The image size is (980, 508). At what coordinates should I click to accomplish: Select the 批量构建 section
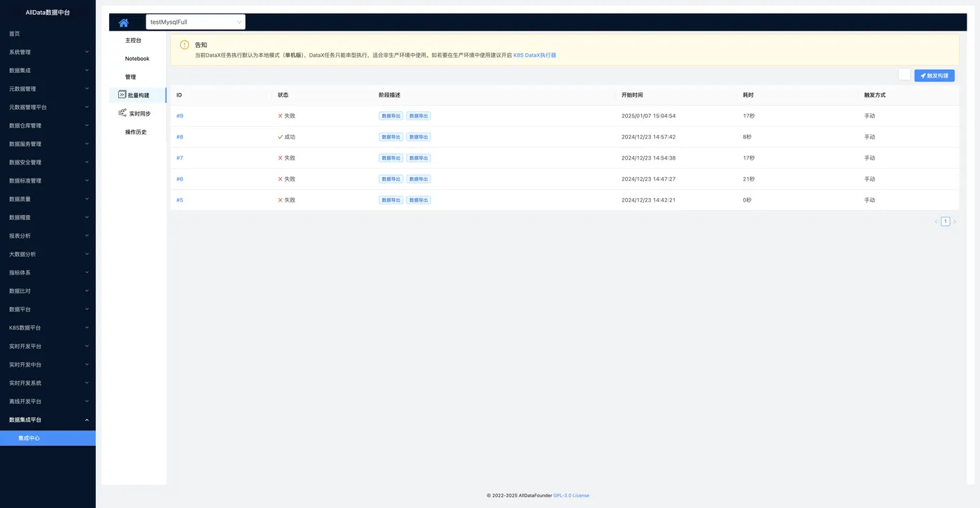coord(137,95)
